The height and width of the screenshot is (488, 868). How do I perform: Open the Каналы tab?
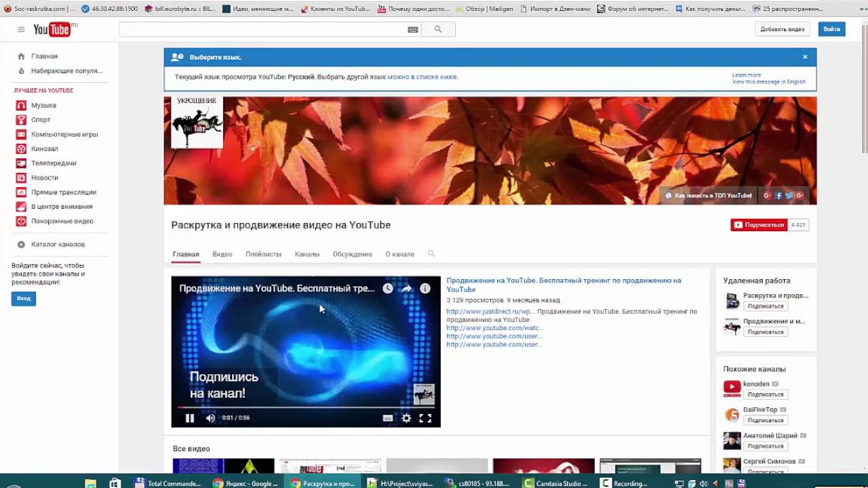(x=307, y=254)
